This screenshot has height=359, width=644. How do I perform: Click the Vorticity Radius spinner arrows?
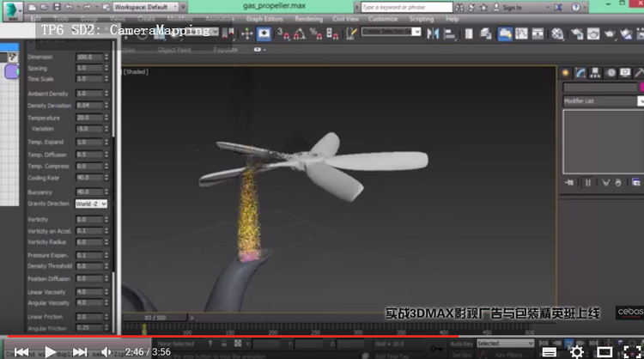(x=106, y=242)
